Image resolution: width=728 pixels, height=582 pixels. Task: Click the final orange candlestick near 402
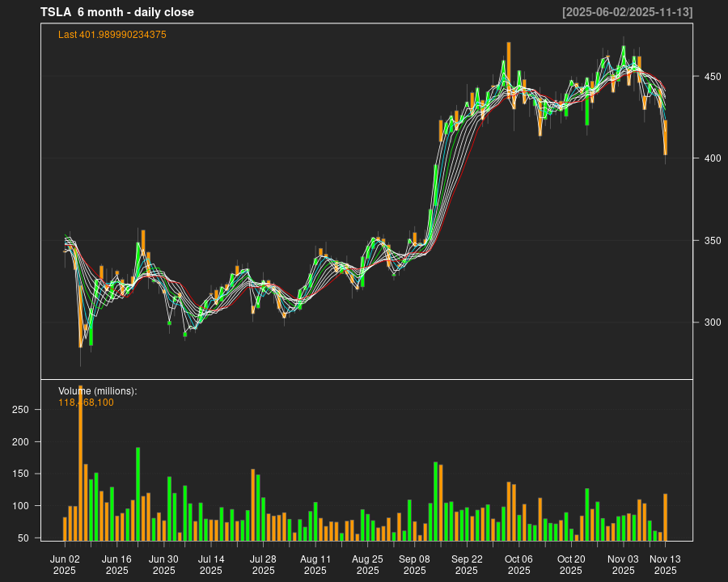coord(665,137)
